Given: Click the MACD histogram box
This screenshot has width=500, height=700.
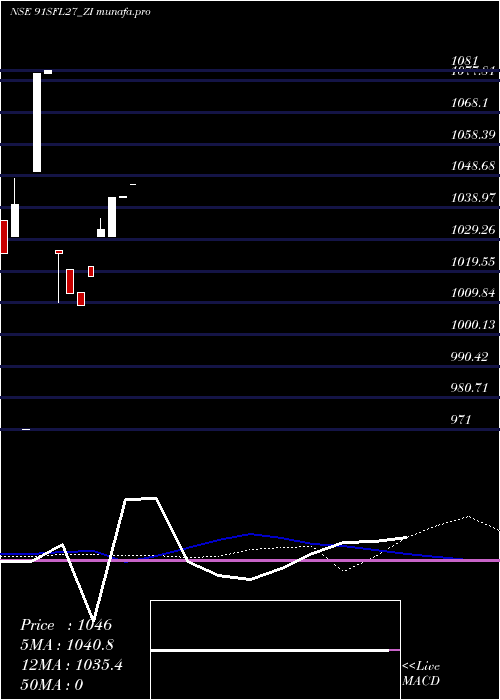Looking at the screenshot, I should pyautogui.click(x=275, y=650).
